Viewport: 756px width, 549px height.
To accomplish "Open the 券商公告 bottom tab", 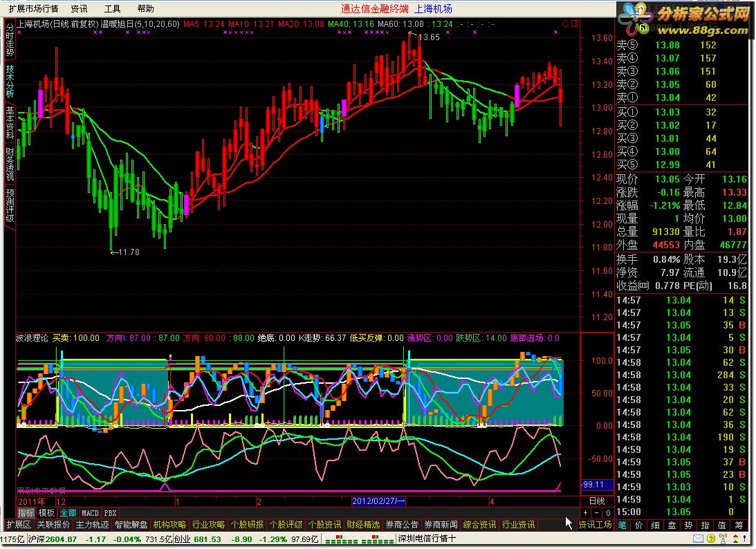I will point(402,524).
